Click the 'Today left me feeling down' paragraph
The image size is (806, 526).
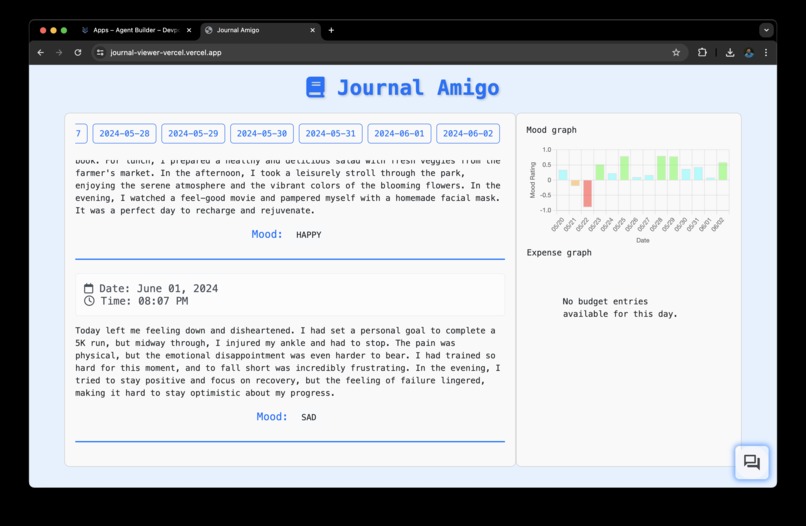[x=288, y=361]
